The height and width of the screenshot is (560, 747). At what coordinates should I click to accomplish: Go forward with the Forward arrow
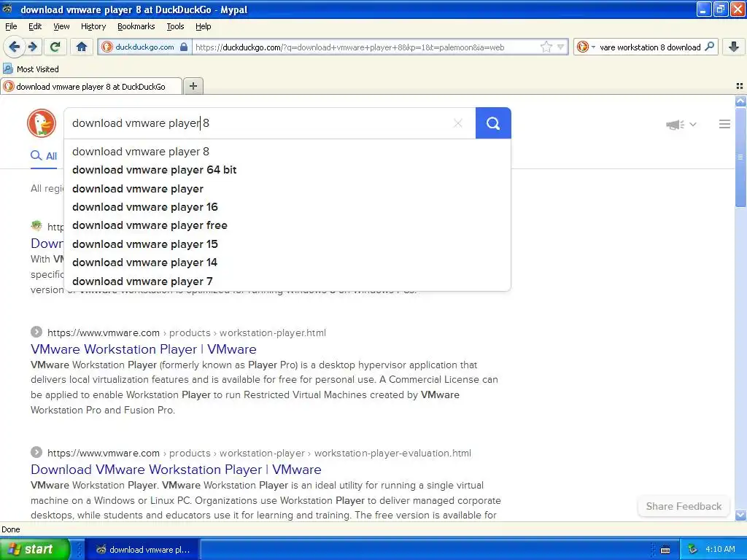click(x=33, y=47)
